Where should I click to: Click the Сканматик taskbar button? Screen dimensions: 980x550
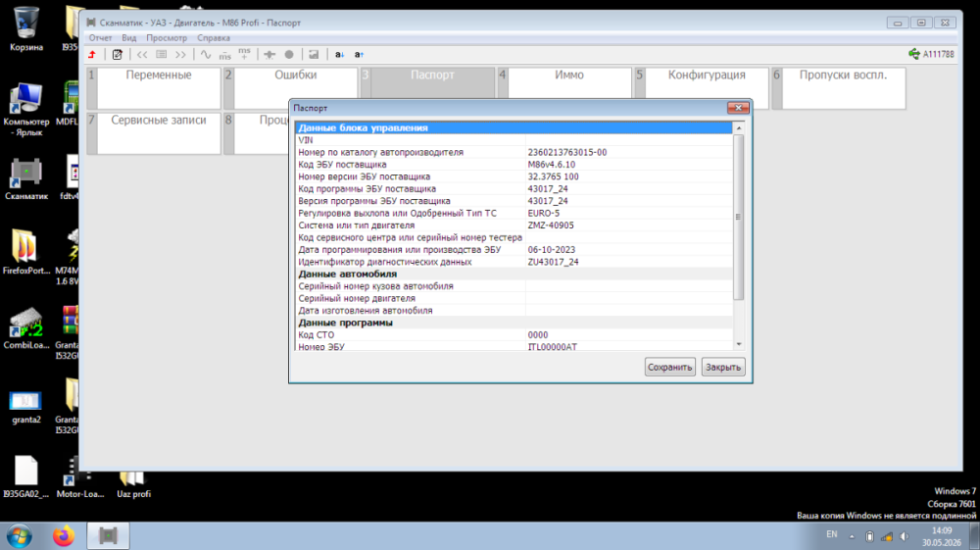coord(108,536)
